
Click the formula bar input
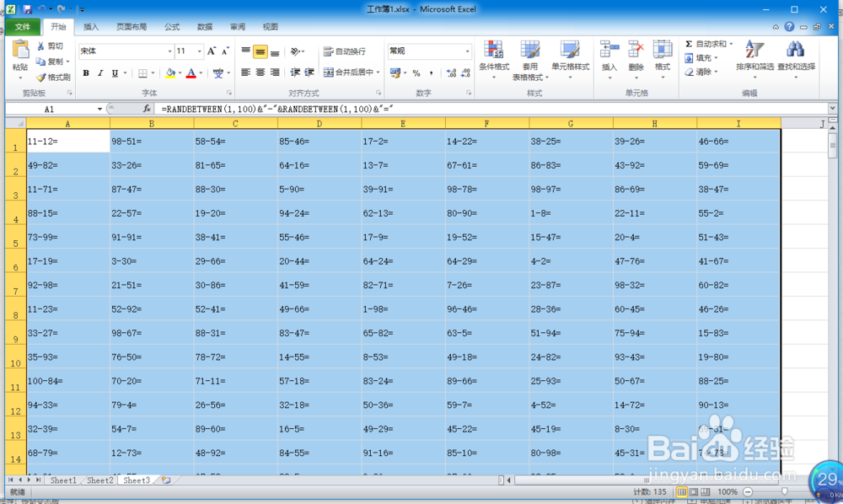(x=491, y=109)
